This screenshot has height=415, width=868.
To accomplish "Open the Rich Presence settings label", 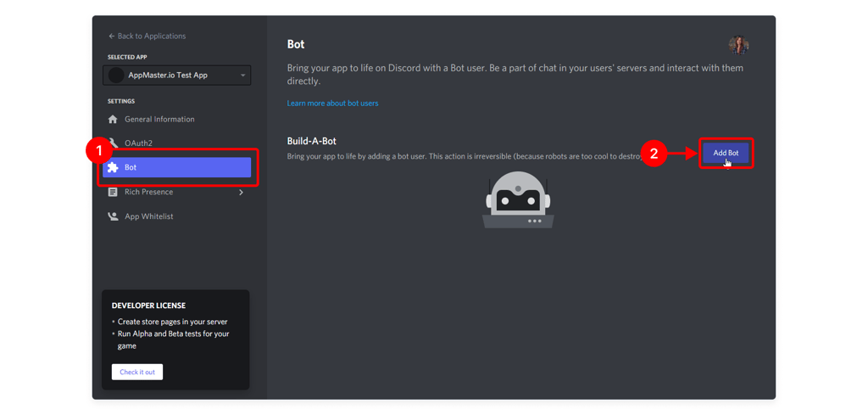I will [x=148, y=193].
